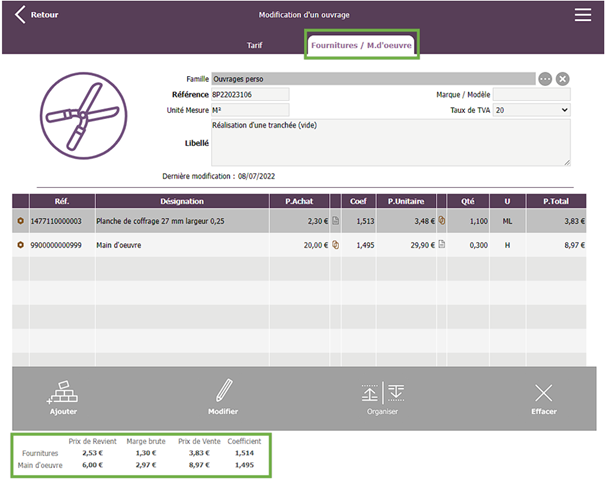The width and height of the screenshot is (605, 479).
Task: Click the Ajouter bricks icon
Action: [x=63, y=391]
